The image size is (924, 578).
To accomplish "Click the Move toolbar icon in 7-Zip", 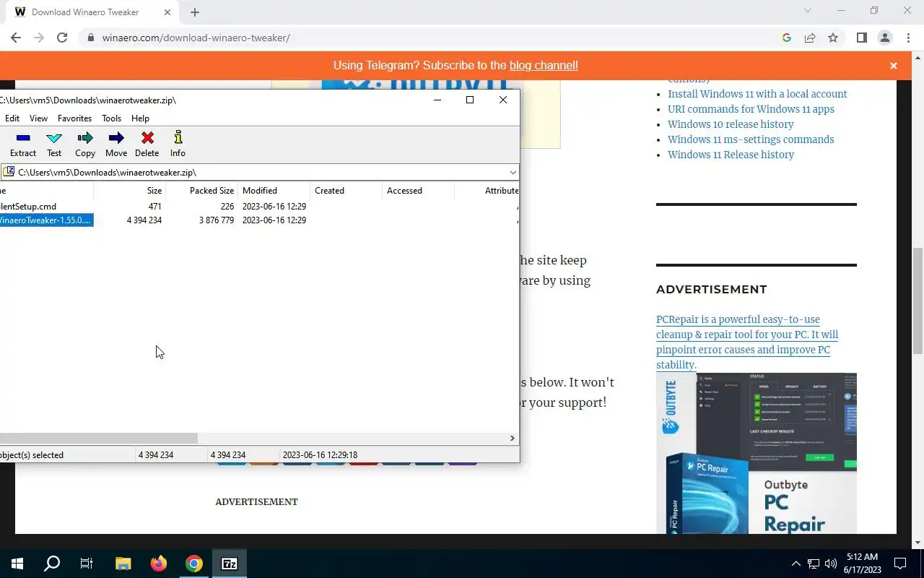I will coord(116,144).
